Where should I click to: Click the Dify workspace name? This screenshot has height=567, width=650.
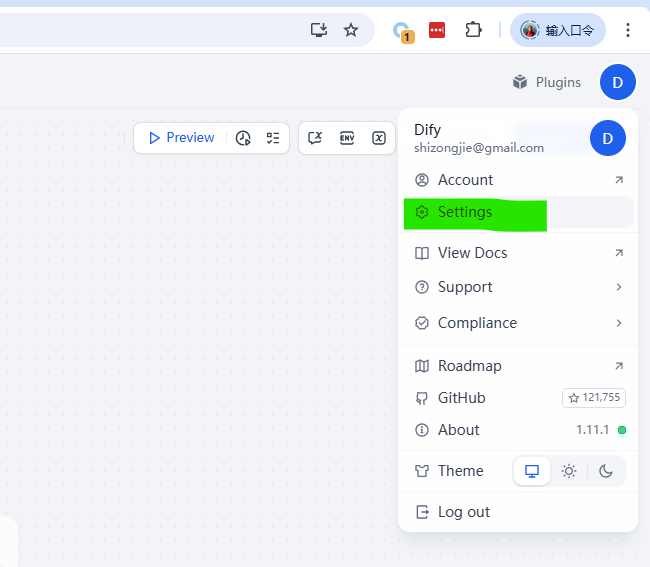click(427, 130)
